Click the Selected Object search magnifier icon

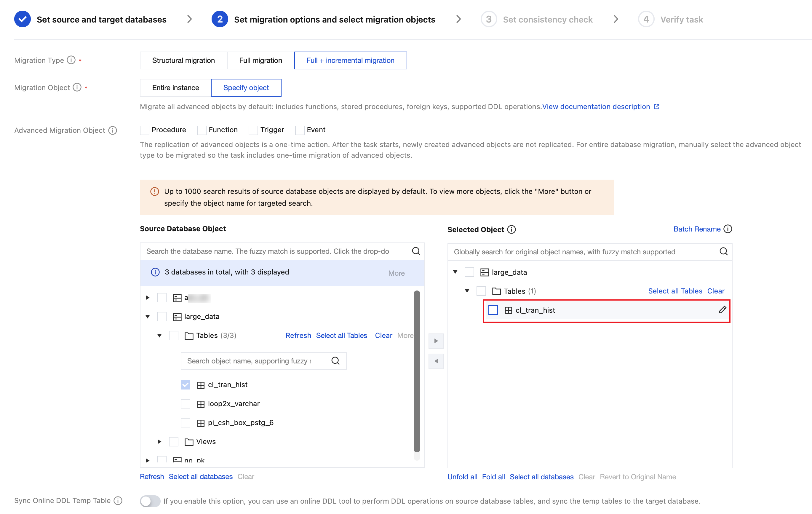tap(723, 251)
